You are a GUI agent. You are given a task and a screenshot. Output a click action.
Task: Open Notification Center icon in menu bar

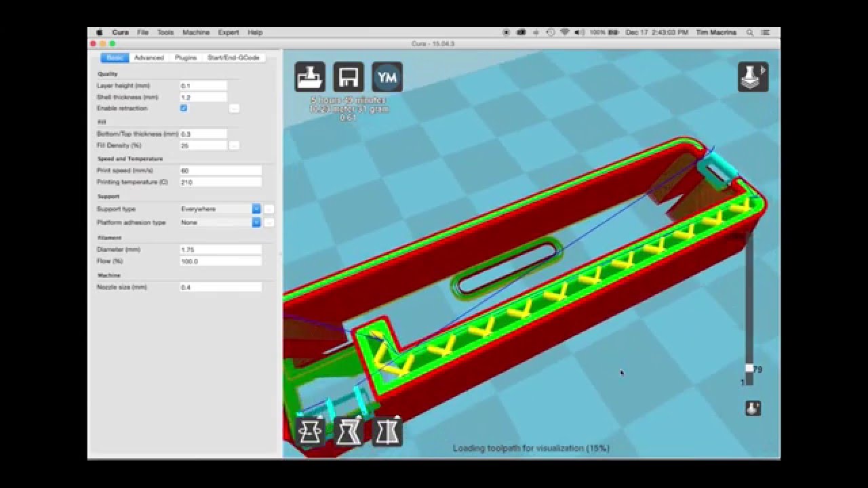[x=766, y=33]
